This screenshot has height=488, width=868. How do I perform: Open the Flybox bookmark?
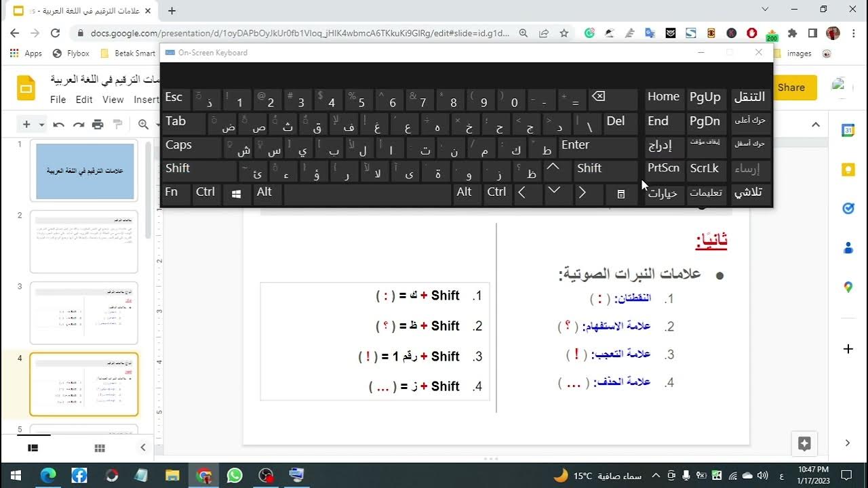(x=71, y=53)
